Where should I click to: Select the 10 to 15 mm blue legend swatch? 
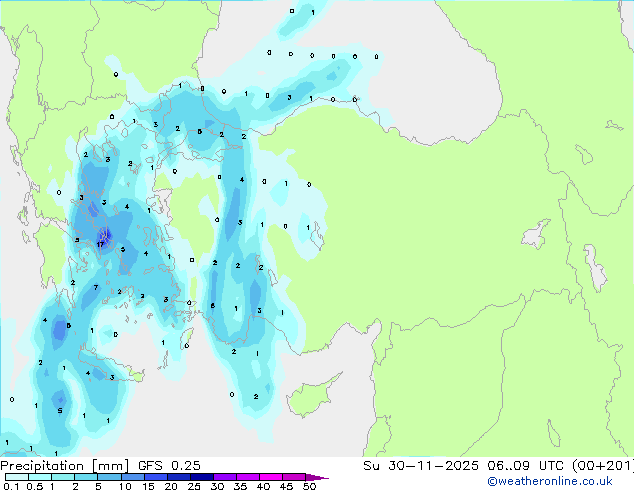(x=132, y=477)
